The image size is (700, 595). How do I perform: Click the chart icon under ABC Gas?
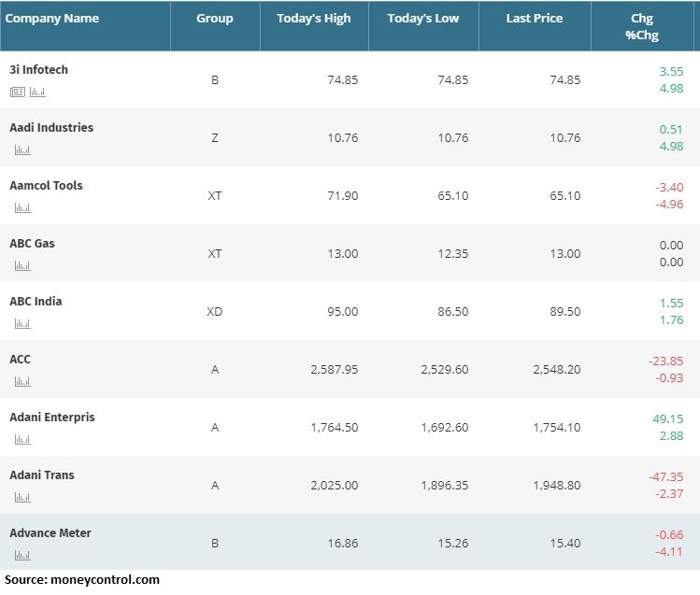(21, 265)
